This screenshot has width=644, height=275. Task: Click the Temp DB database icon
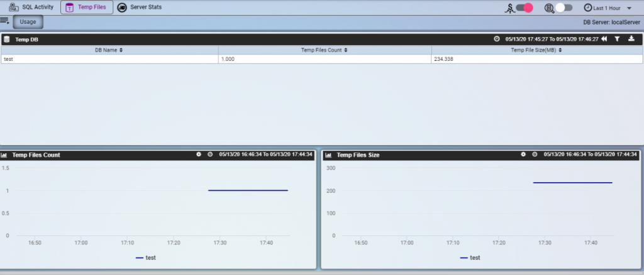pos(6,40)
